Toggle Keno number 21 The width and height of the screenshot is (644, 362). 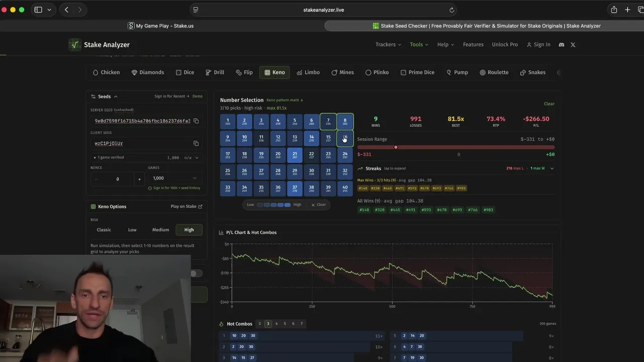(x=295, y=155)
